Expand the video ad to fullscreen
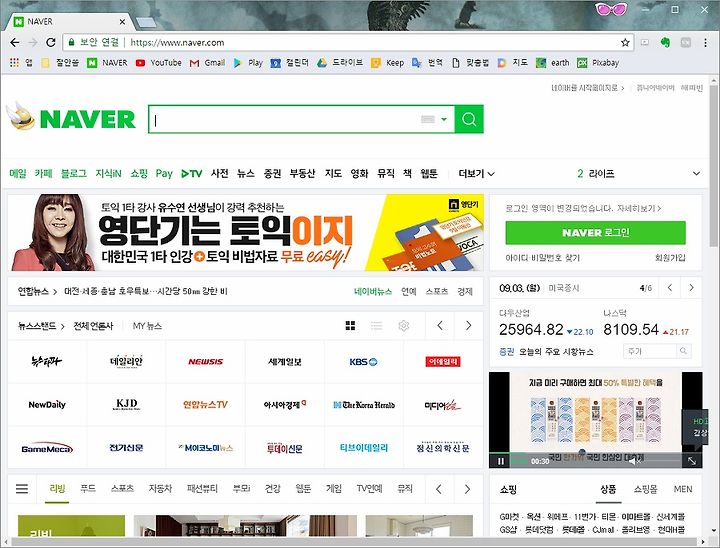 [692, 461]
